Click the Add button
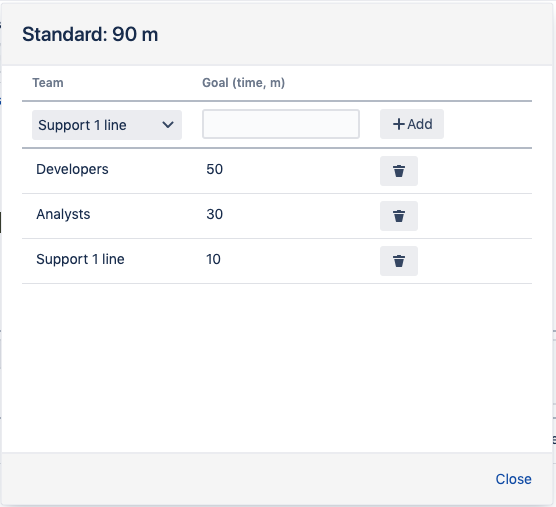The image size is (556, 507). [412, 124]
